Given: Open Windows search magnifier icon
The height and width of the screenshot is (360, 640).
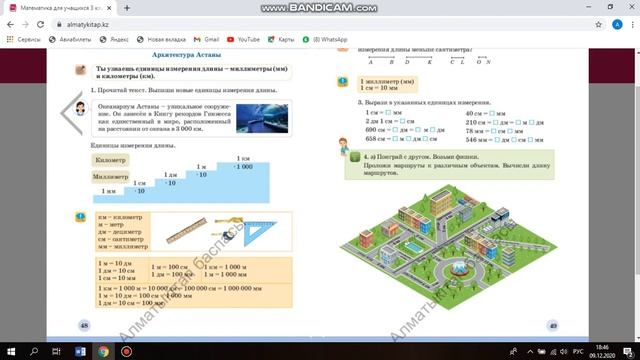Looking at the screenshot, I should [x=34, y=351].
